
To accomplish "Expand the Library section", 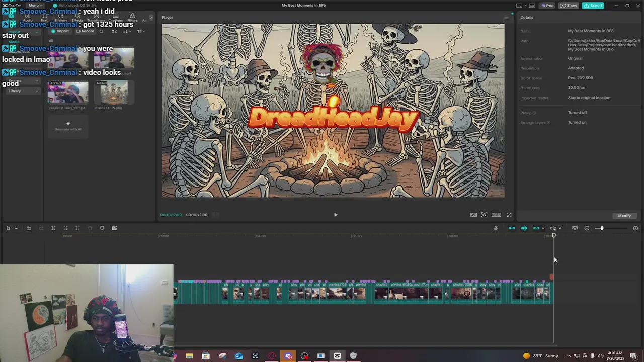I will tap(22, 90).
